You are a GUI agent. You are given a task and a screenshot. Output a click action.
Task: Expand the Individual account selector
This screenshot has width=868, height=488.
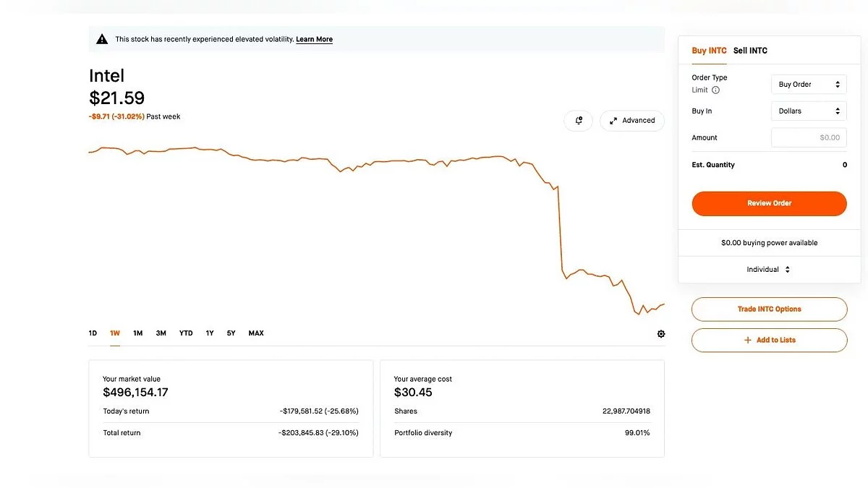769,270
